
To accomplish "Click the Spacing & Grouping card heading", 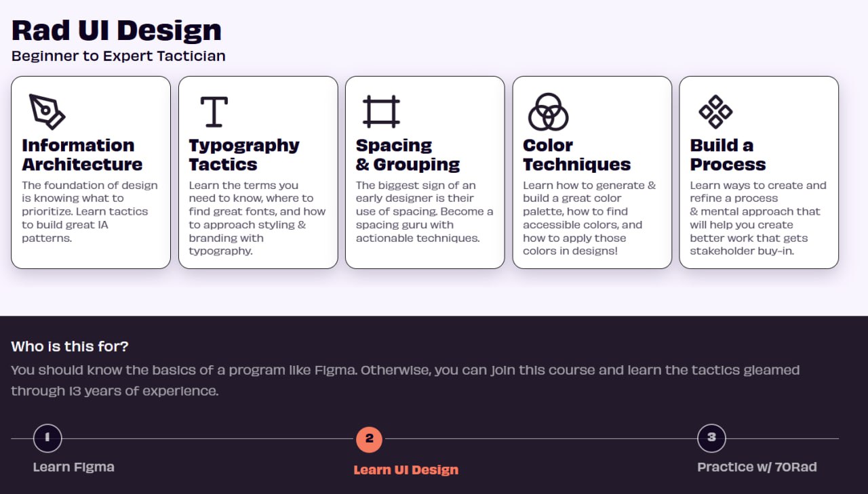I will pyautogui.click(x=408, y=155).
